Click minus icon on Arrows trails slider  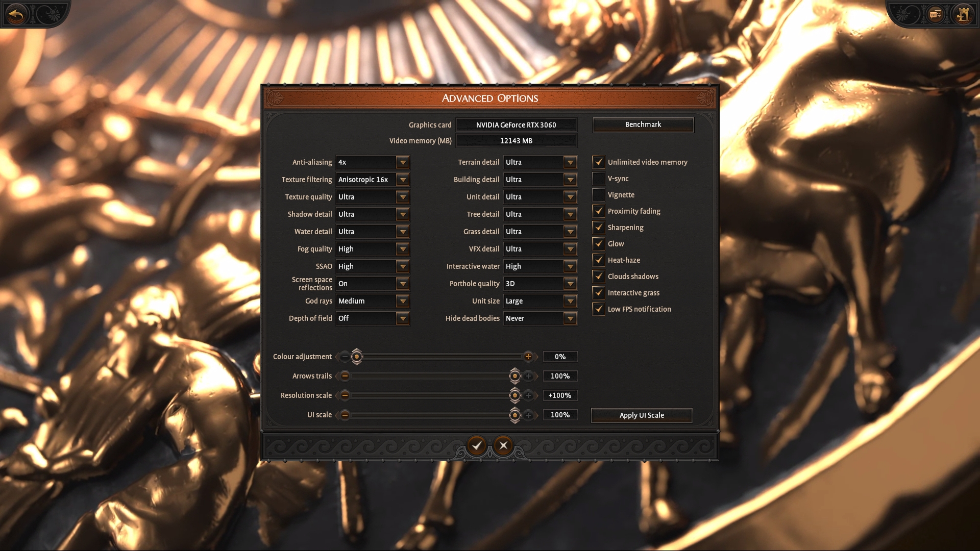(345, 376)
